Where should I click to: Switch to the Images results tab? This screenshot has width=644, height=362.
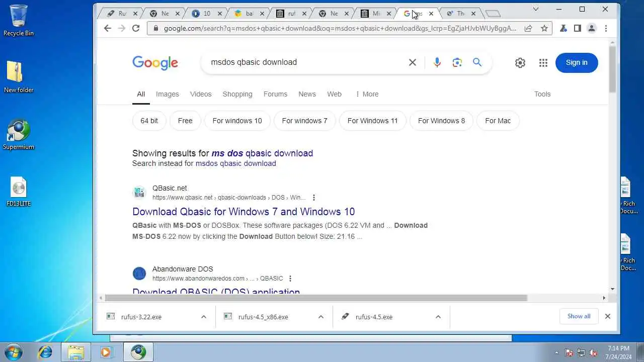click(x=168, y=94)
